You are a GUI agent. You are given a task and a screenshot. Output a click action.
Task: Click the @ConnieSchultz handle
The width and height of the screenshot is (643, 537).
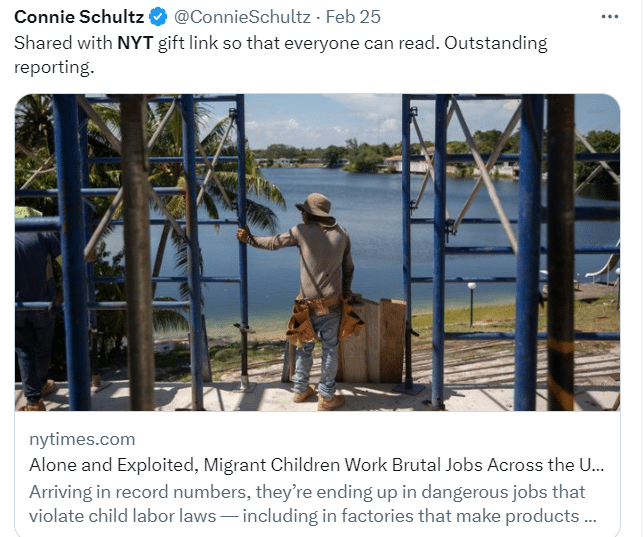coord(243,17)
